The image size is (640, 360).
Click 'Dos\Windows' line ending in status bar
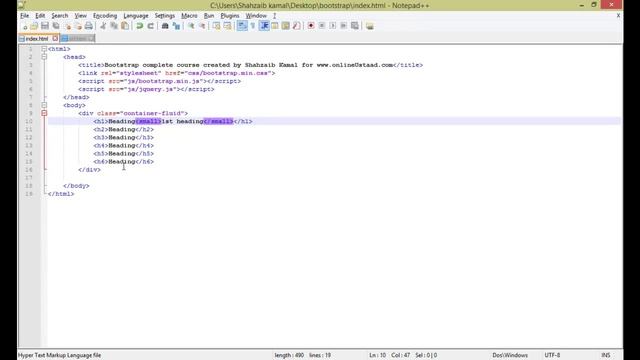[510, 355]
